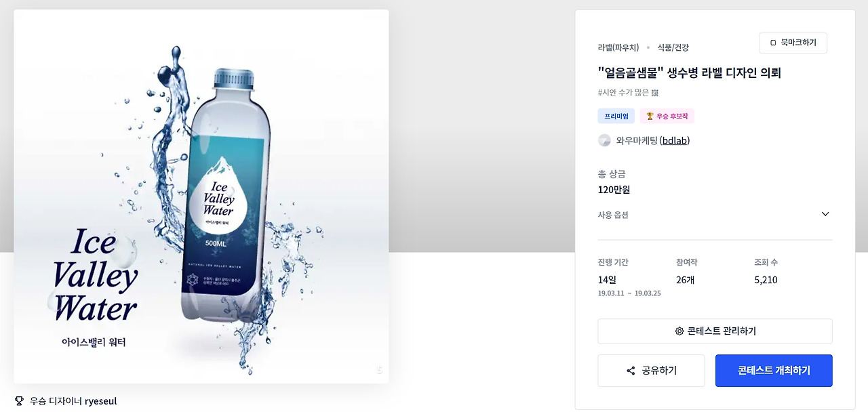Open winning designer ryeseul's profile
Viewport: 868px width, 416px height.
tap(100, 401)
